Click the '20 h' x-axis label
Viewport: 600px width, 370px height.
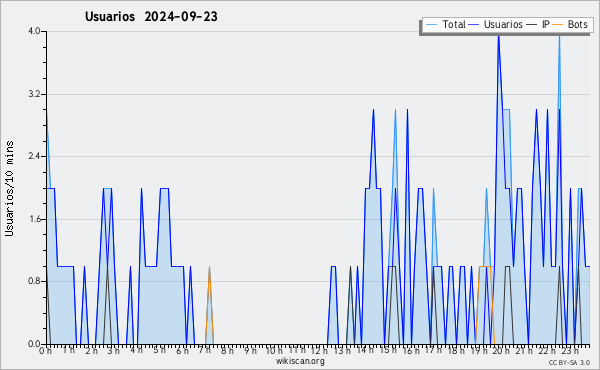coord(501,350)
